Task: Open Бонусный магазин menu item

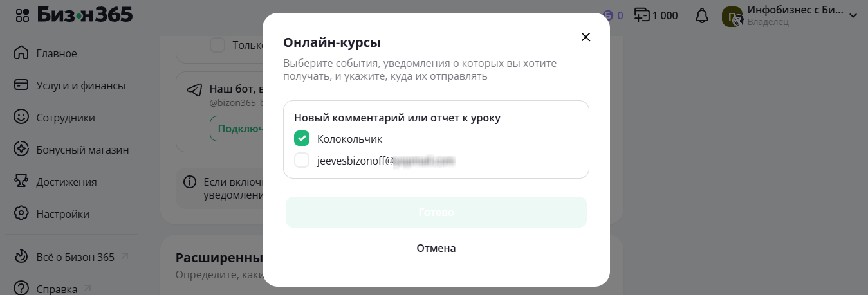Action: (82, 150)
